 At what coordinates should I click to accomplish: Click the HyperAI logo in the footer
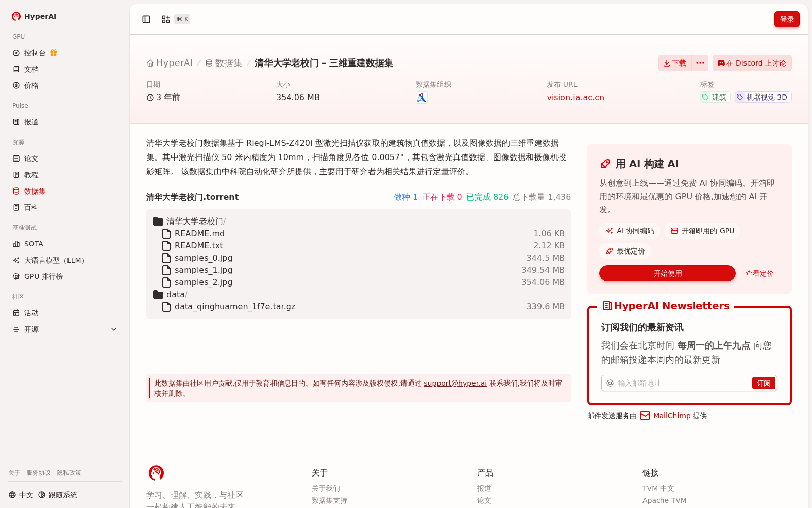(156, 473)
